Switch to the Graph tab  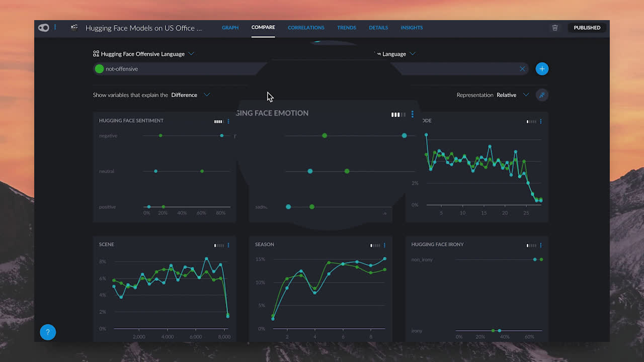[x=230, y=28]
